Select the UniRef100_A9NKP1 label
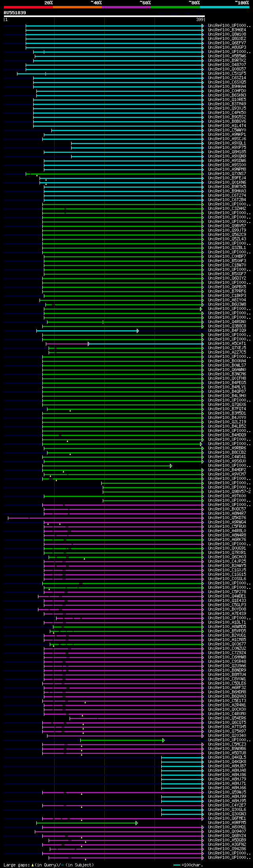253x868 pixels. [x=227, y=134]
